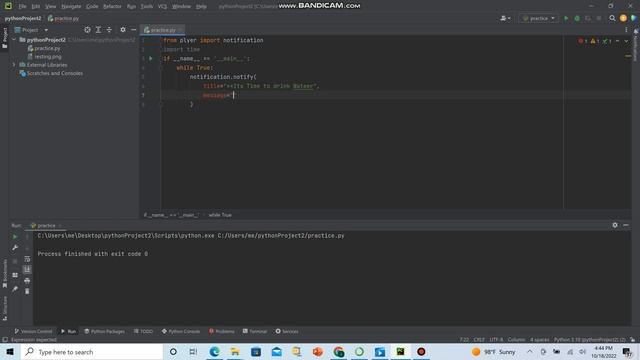
Task: Click pythonProject2 breadcrumb in navigation bar
Action: coord(23,18)
